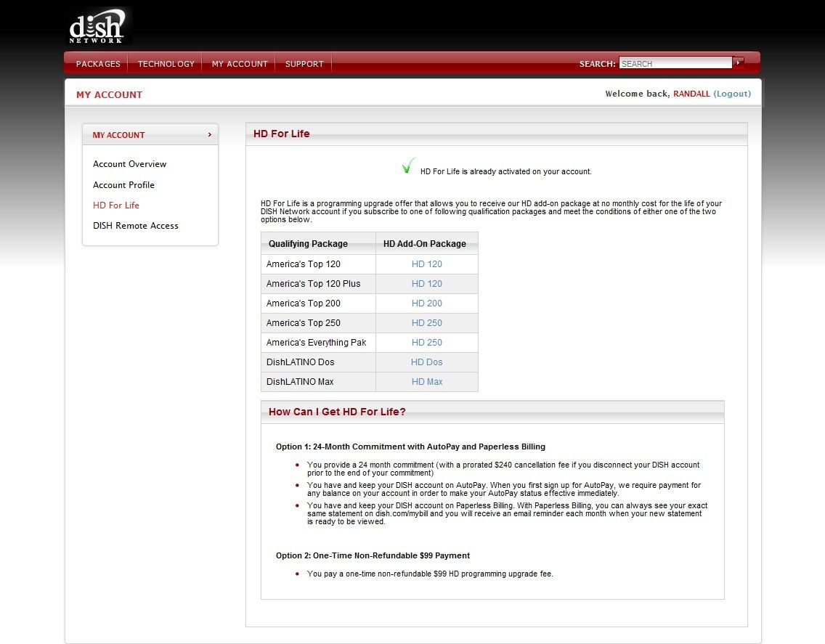Open DISH Remote Access
This screenshot has width=825, height=644.
(x=135, y=226)
